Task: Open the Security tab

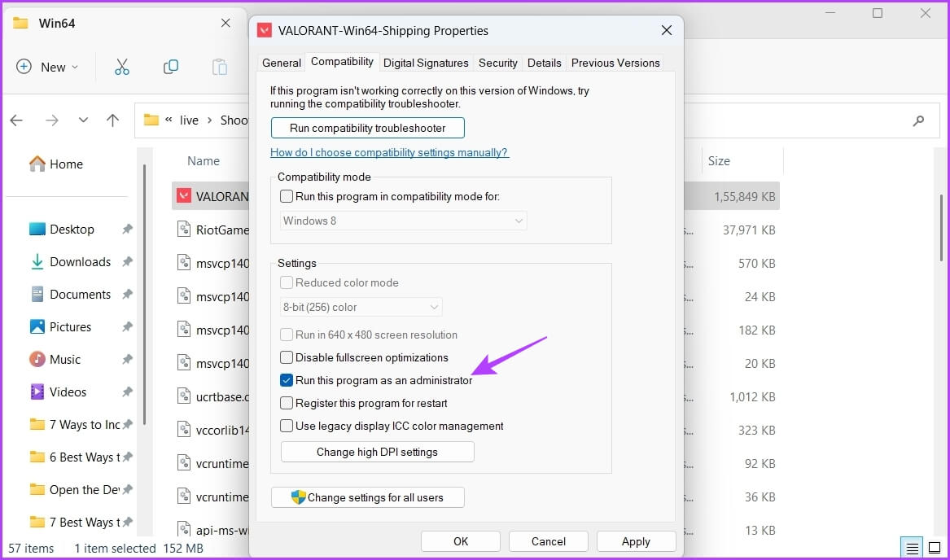Action: pos(498,63)
